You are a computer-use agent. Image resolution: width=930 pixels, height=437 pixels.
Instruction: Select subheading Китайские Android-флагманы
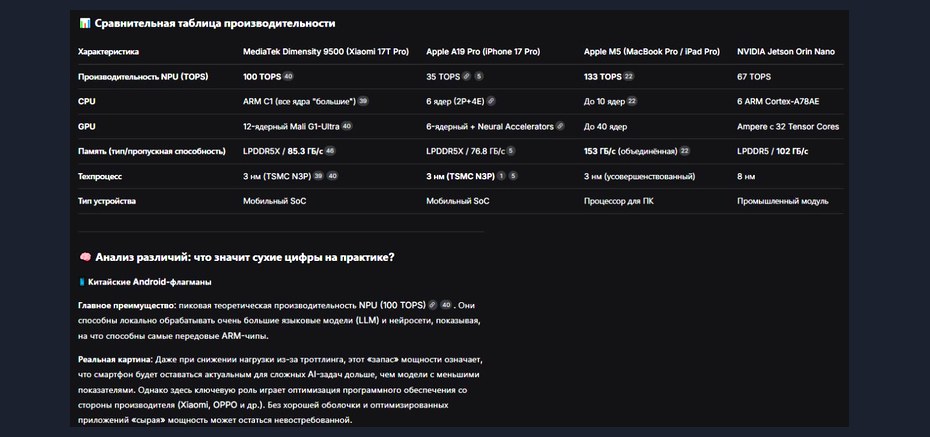coord(149,282)
